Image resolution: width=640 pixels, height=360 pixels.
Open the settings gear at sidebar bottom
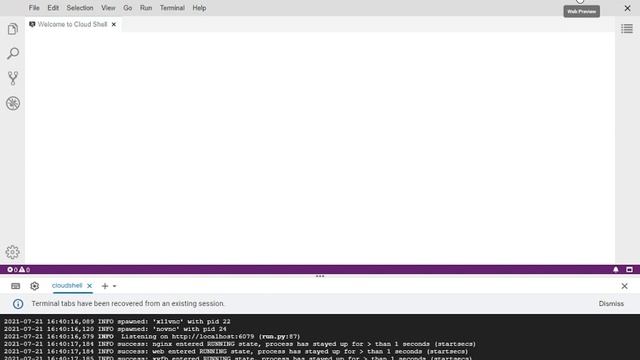13,252
